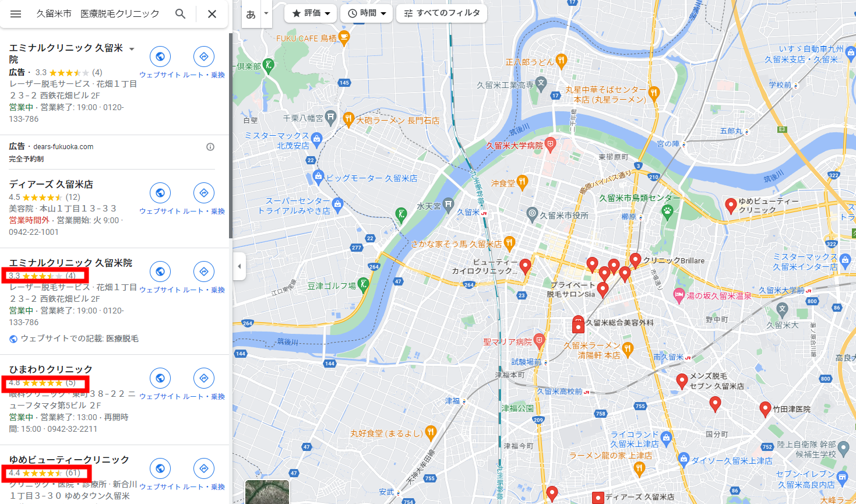The height and width of the screenshot is (504, 856).
Task: Click the メンズ脱毛セブン 久留米店 pin
Action: (682, 381)
